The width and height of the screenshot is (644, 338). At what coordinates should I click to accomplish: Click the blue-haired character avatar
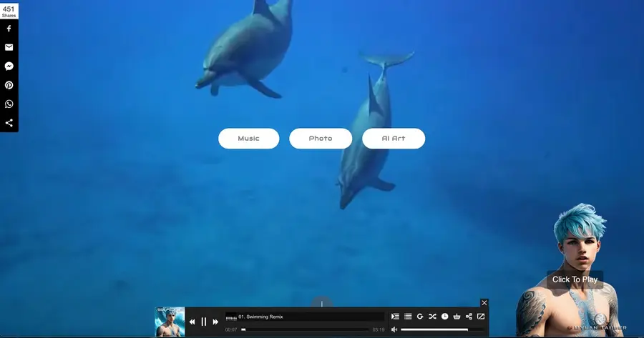click(573, 270)
